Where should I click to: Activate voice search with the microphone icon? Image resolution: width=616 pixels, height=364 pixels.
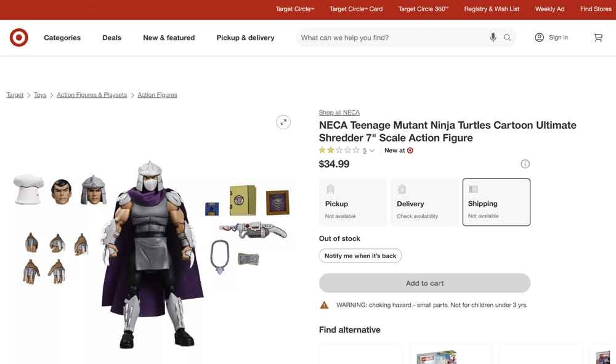493,37
